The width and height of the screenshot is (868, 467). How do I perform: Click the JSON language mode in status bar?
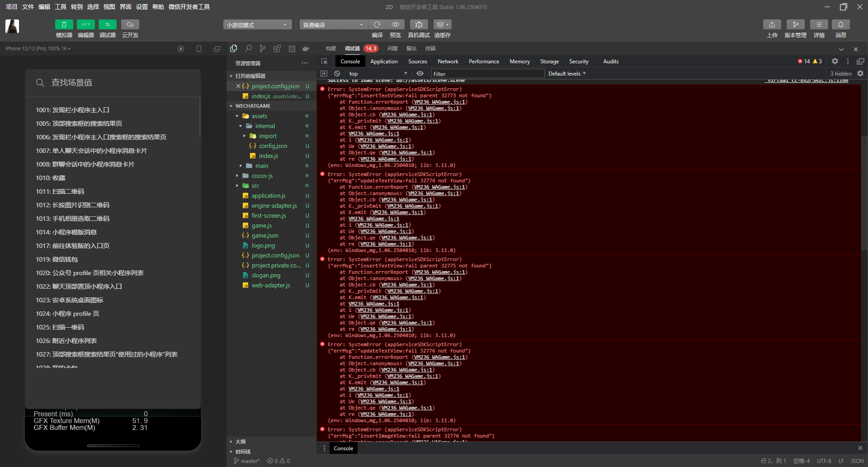point(858,461)
